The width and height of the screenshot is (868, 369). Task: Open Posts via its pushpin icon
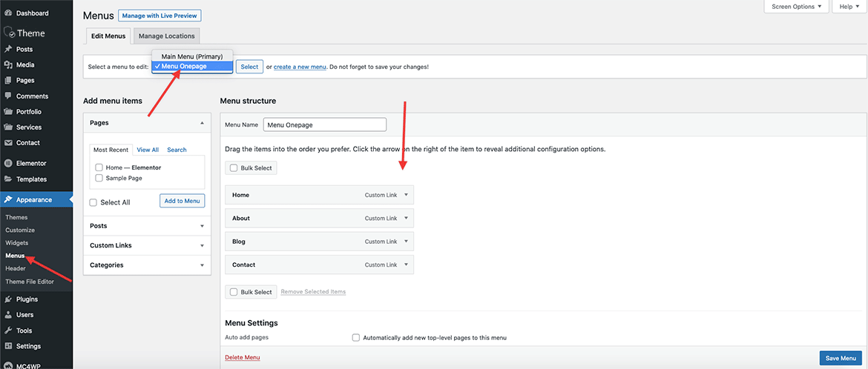pos(8,49)
